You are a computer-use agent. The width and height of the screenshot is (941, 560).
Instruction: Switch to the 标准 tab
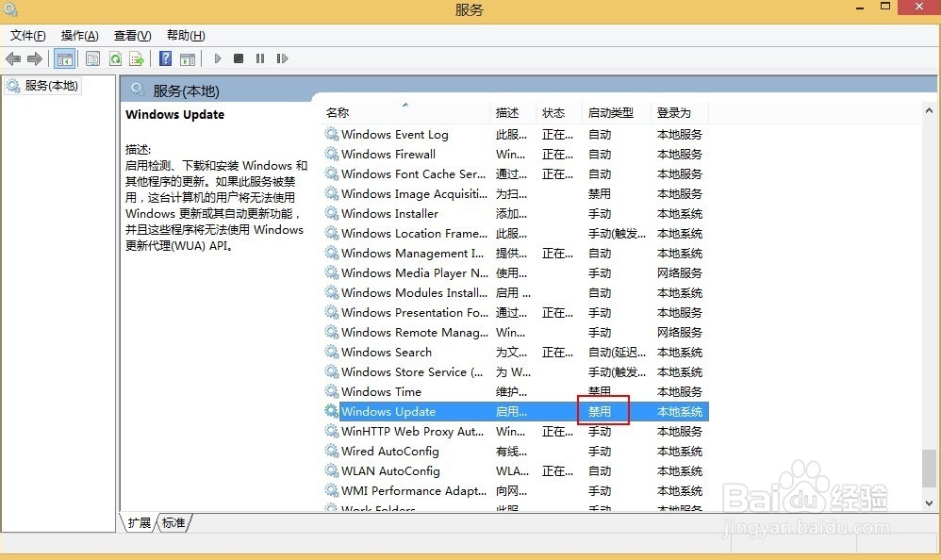(x=174, y=523)
